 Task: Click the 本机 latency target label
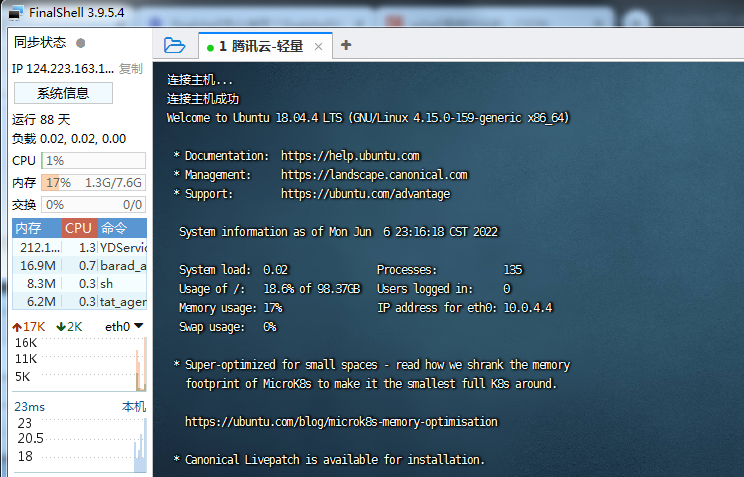tap(134, 407)
